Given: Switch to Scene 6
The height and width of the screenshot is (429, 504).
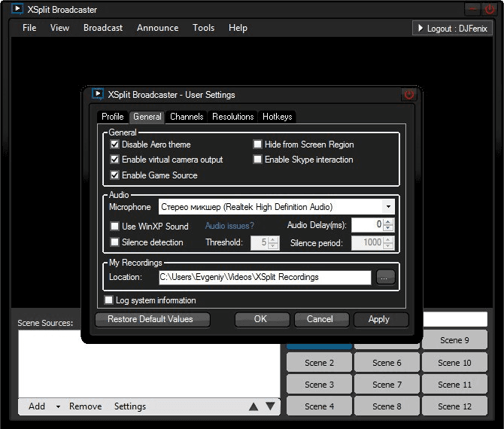Looking at the screenshot, I should [387, 363].
